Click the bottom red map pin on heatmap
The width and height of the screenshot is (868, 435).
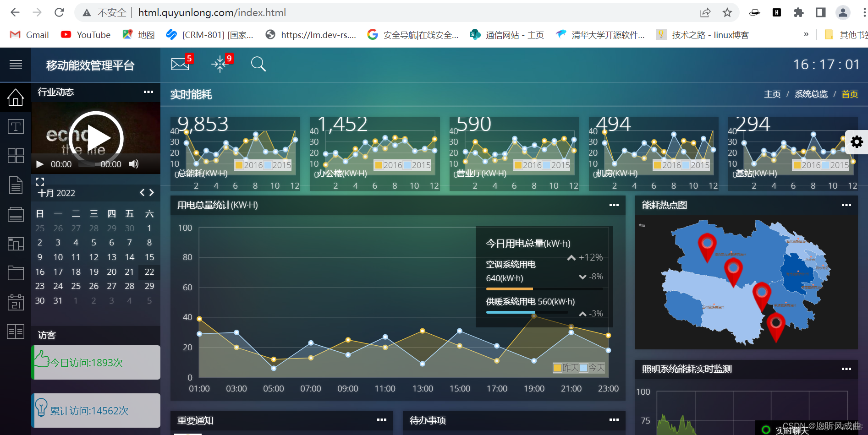pos(776,327)
